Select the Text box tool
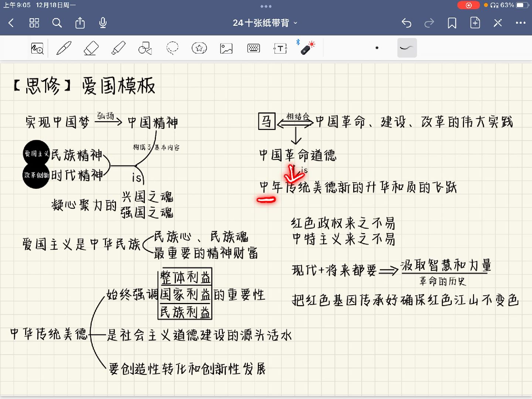 (280, 48)
